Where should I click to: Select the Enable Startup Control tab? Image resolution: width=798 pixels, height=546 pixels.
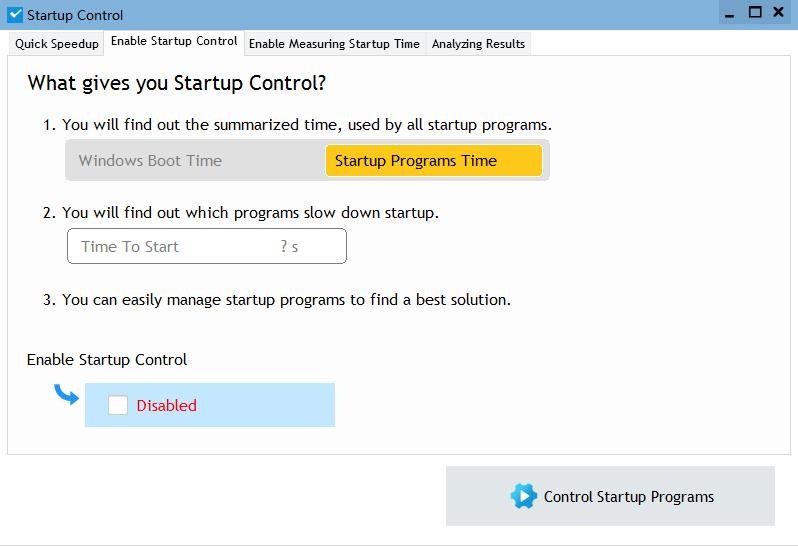tap(174, 42)
